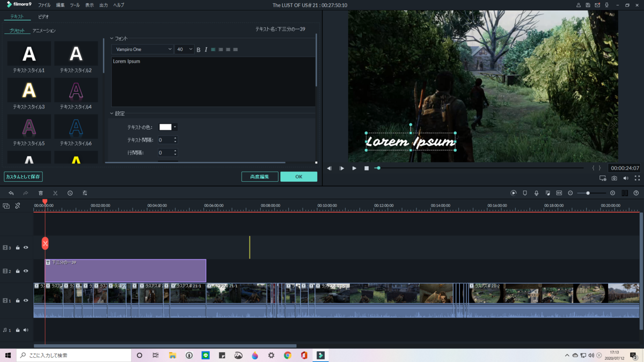Screen dimensions: 644x362
Task: Toggle italic text formatting
Action: coord(206,49)
